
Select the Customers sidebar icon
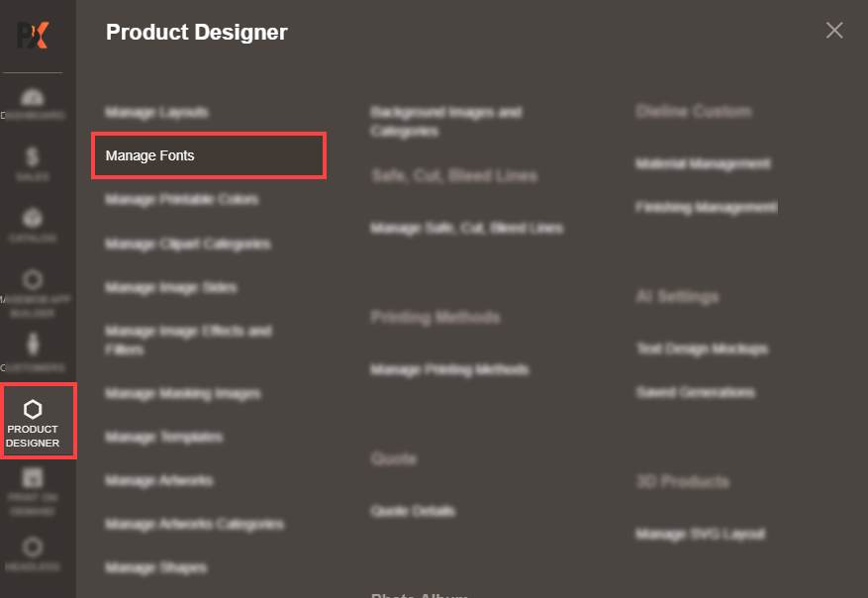33,353
